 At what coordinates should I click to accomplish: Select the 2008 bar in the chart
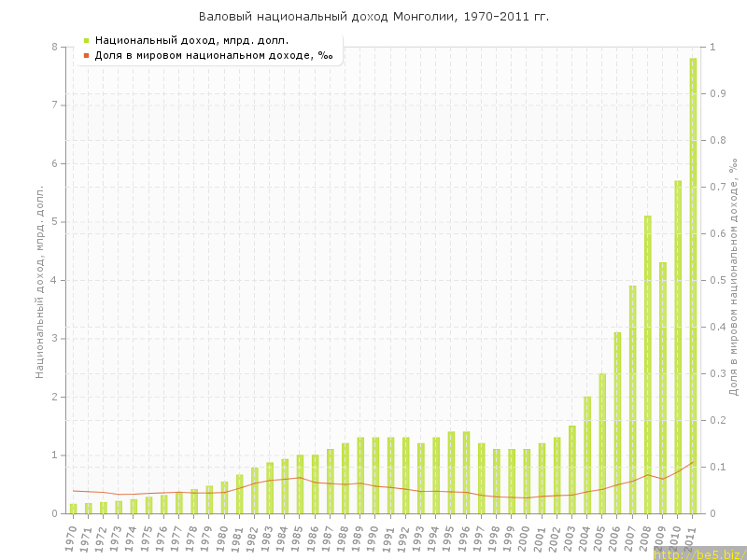[647, 364]
